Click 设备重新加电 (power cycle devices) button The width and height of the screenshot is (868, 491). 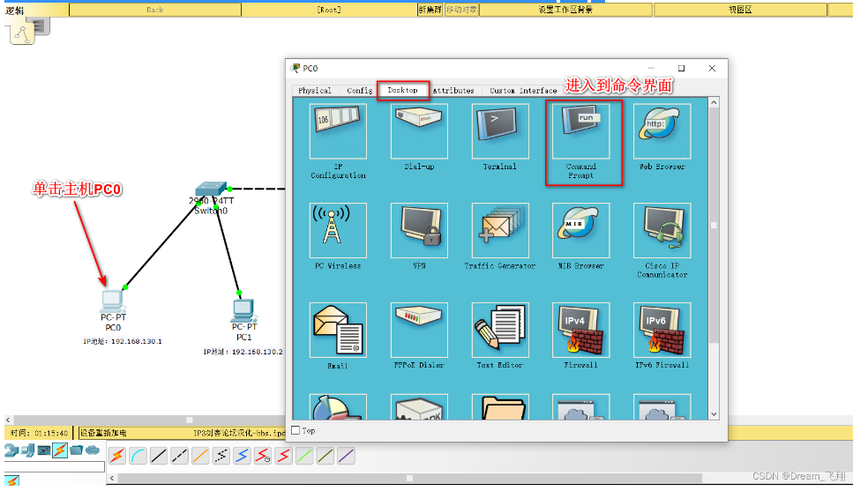coord(103,433)
